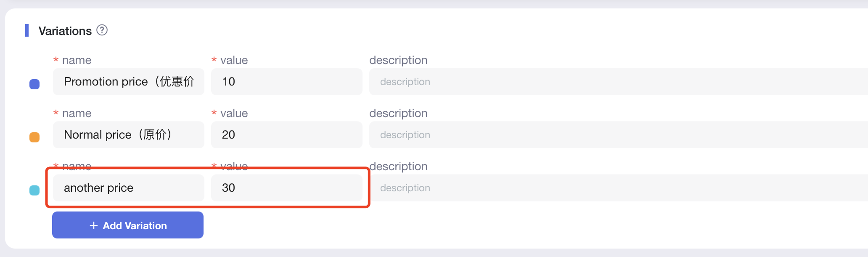The height and width of the screenshot is (257, 868).
Task: Click the Normal price description field
Action: (x=618, y=135)
